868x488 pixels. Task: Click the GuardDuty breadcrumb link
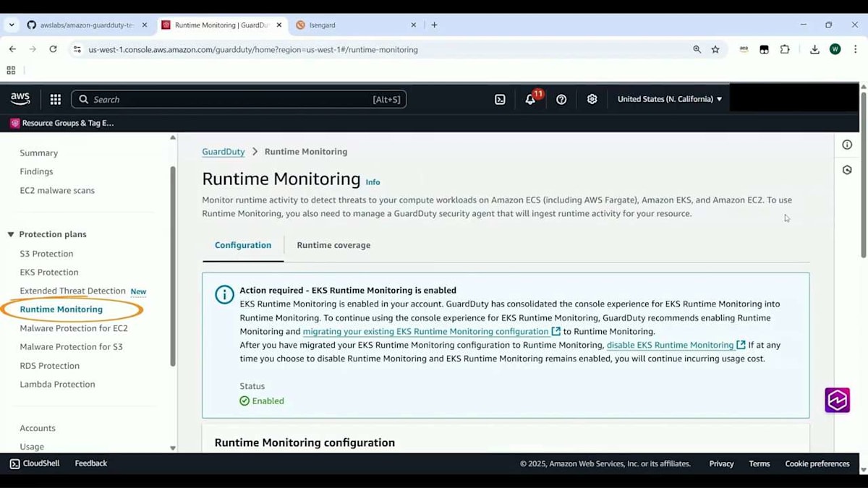tap(224, 152)
